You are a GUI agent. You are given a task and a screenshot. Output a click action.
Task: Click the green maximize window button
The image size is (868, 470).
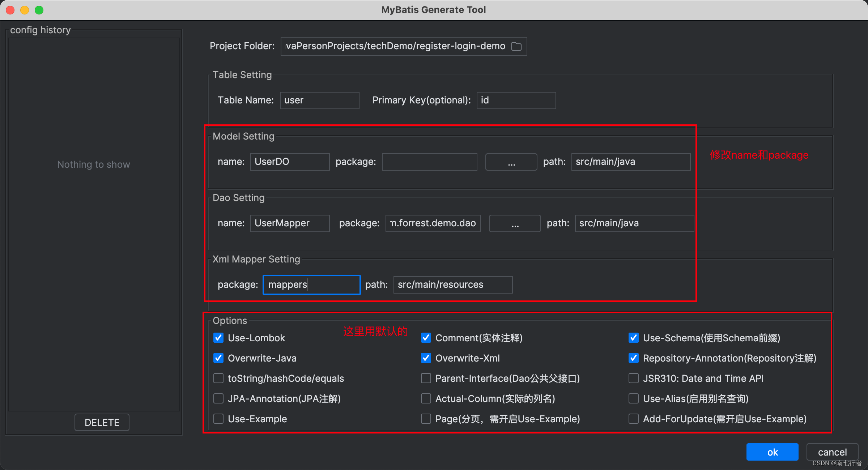pyautogui.click(x=39, y=10)
